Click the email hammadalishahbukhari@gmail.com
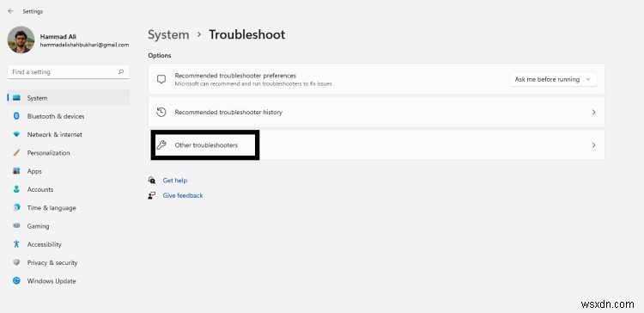Screen dimensions: 644x313 pyautogui.click(x=85, y=45)
